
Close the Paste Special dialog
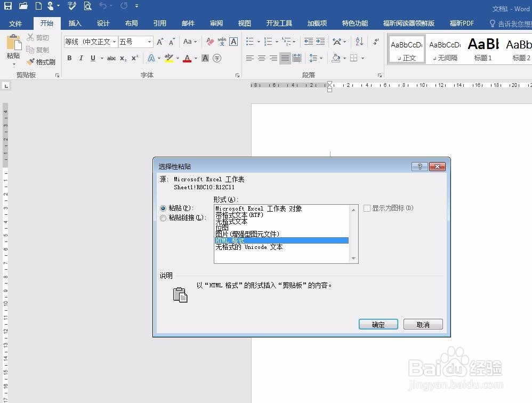[x=437, y=166]
